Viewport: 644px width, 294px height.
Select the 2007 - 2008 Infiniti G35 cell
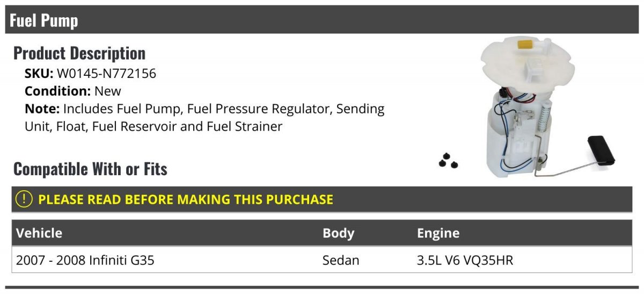click(85, 261)
